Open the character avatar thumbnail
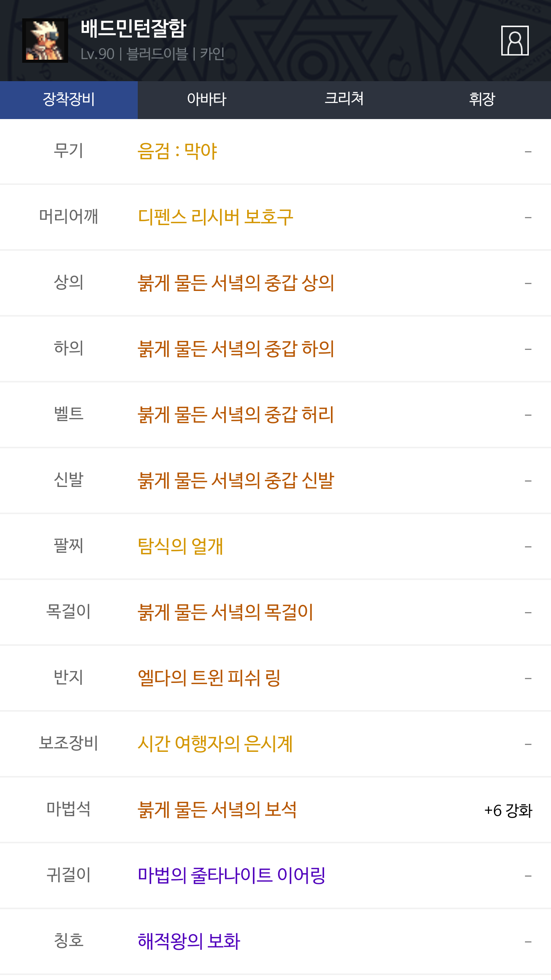Screen dimensions: 551x980 tap(45, 41)
